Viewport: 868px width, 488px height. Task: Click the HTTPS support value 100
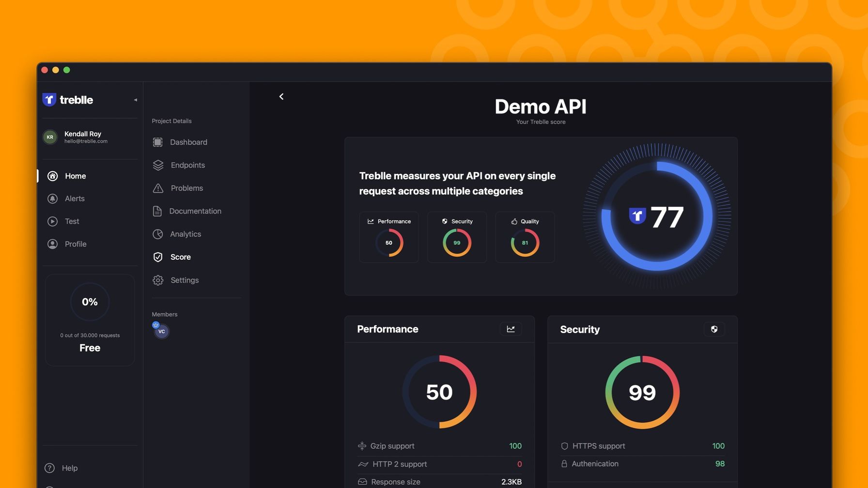pyautogui.click(x=718, y=446)
